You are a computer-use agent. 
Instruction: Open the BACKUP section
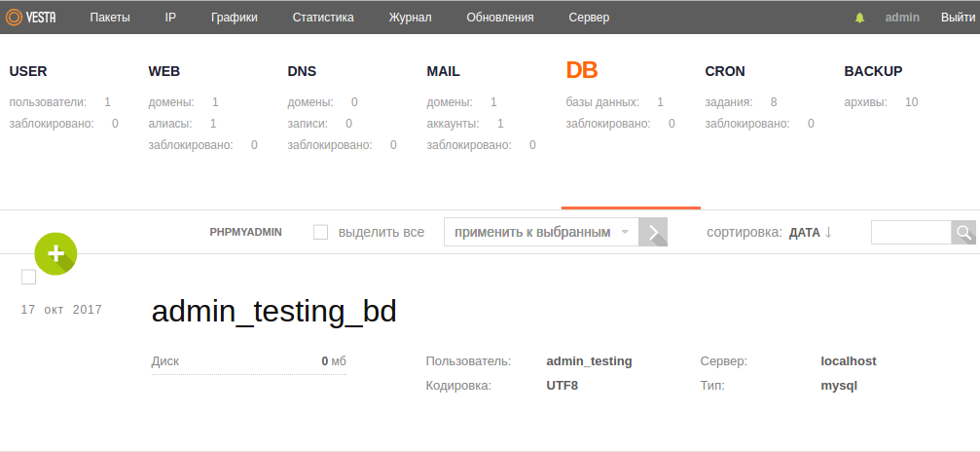pos(873,71)
